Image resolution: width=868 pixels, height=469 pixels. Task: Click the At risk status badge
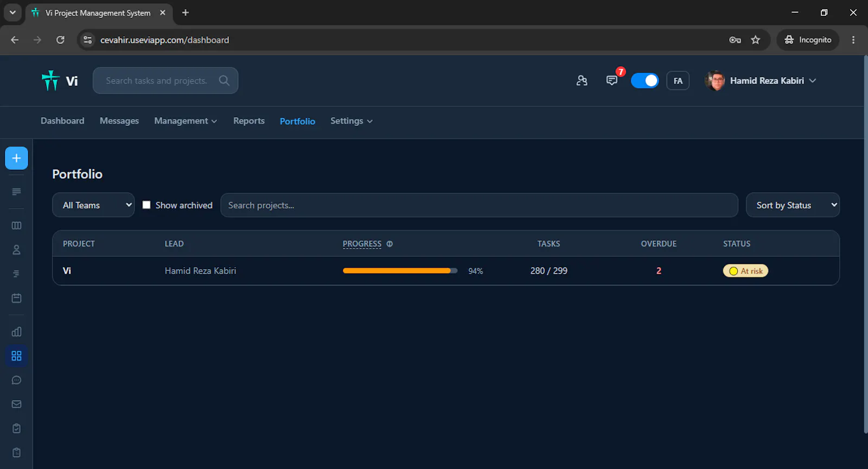745,271
